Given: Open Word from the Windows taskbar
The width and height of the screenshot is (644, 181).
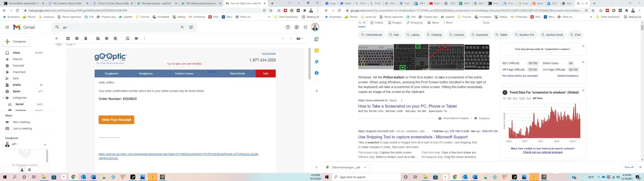Looking at the screenshot, I should (93, 177).
